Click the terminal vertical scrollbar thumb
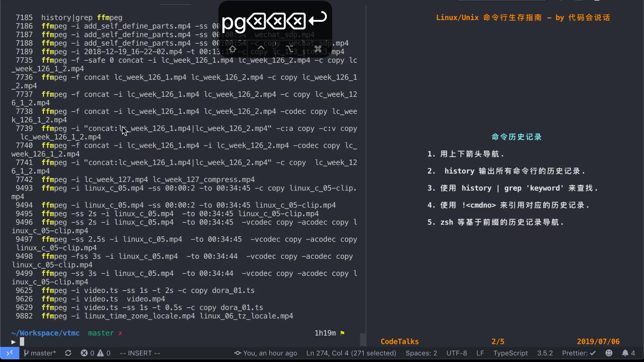Image resolution: width=644 pixels, height=362 pixels. [x=363, y=339]
